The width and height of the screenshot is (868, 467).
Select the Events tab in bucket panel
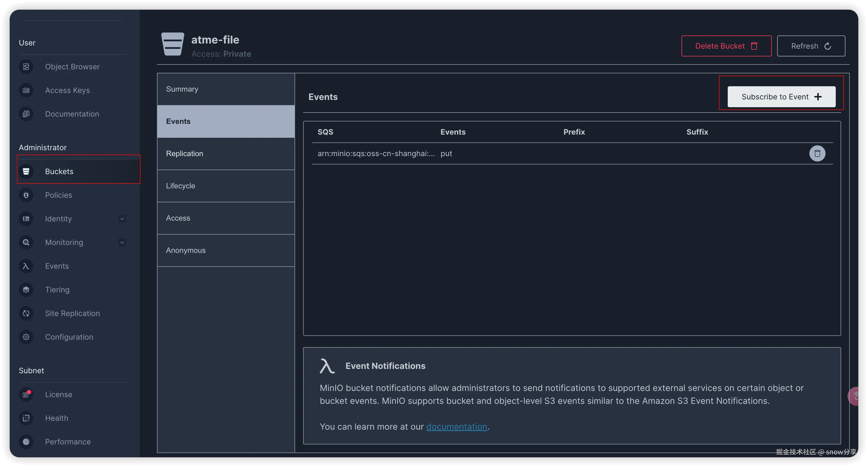coord(226,121)
